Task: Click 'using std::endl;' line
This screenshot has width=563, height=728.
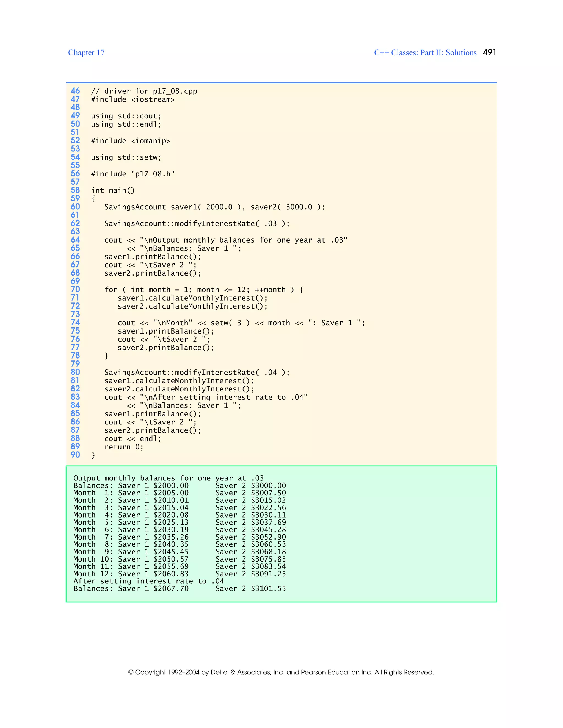Action: point(126,124)
